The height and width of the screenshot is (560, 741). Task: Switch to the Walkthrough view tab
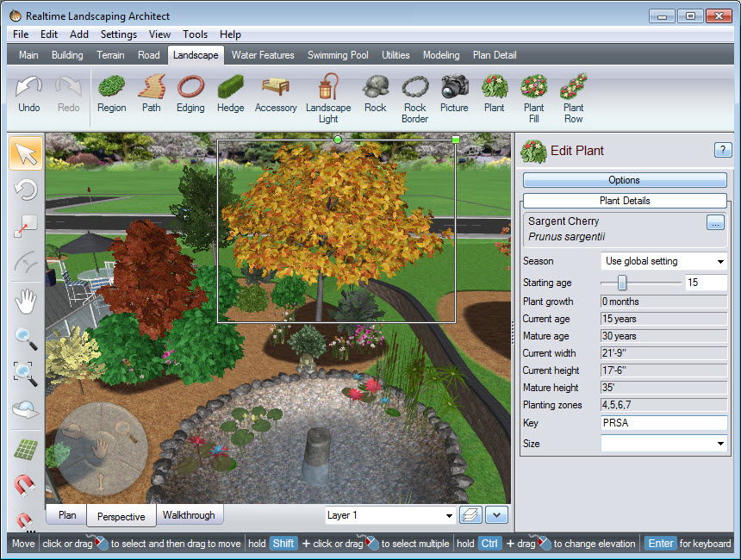click(189, 515)
